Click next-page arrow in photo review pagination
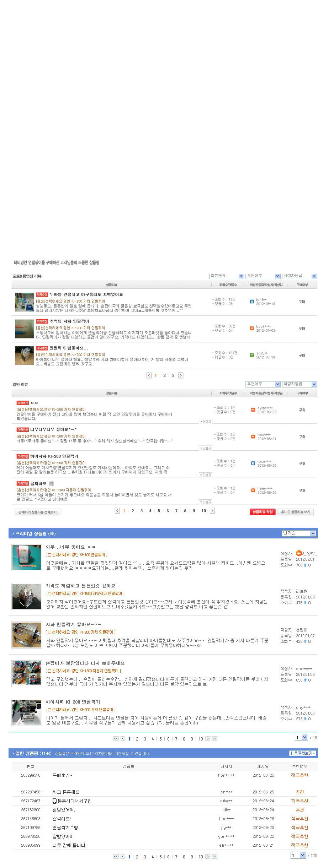The image size is (318, 868). point(181,375)
